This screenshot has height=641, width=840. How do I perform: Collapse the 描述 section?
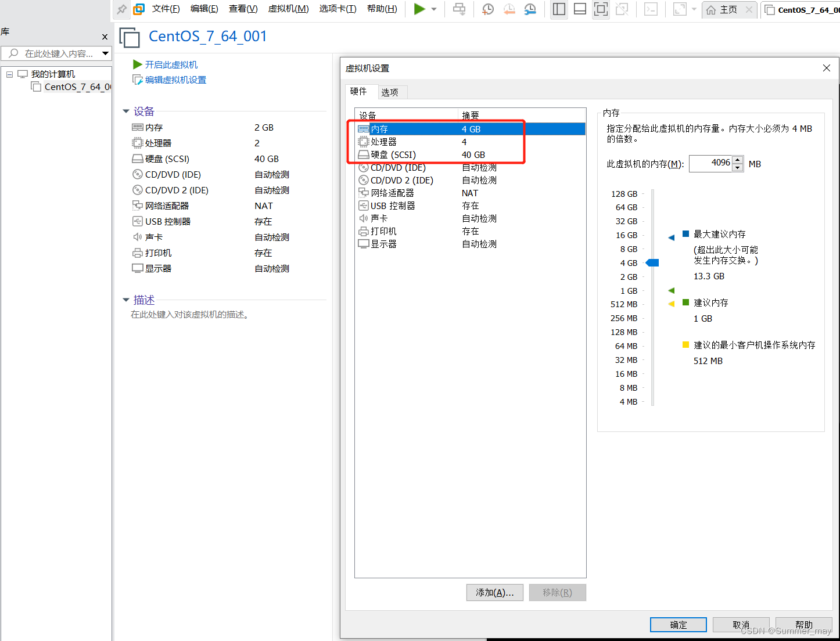(x=126, y=300)
